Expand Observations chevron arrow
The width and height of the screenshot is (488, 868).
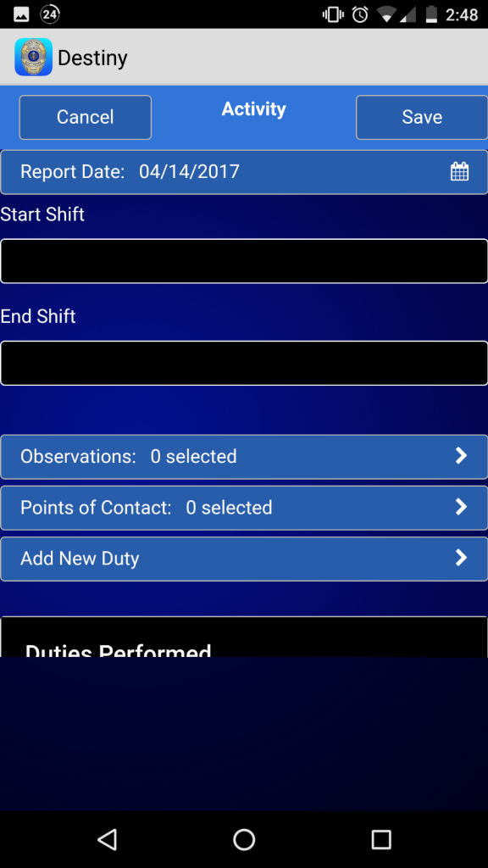click(461, 455)
